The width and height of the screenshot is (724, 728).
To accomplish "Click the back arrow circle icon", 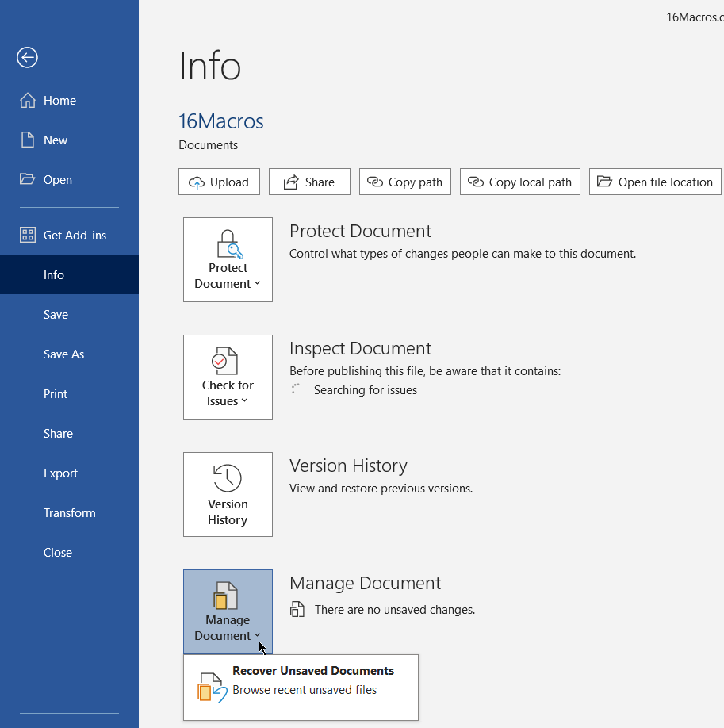I will tap(27, 58).
